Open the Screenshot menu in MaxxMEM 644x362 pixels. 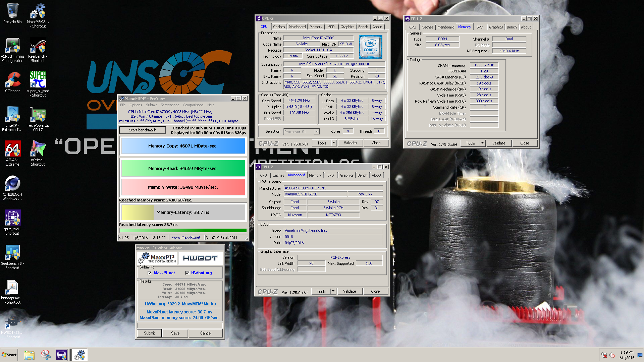point(170,105)
